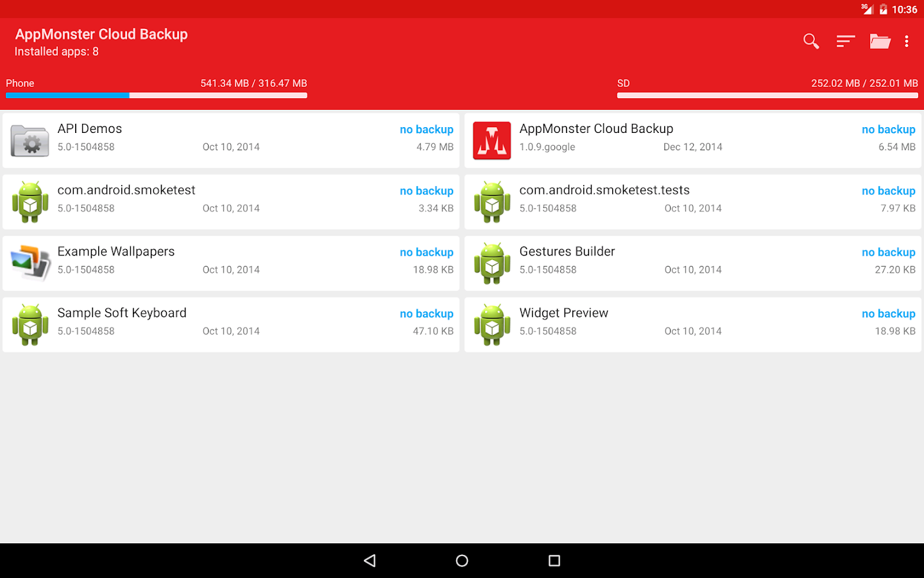This screenshot has height=578, width=924.
Task: Tap the 10:36 clock in status bar
Action: coord(905,10)
